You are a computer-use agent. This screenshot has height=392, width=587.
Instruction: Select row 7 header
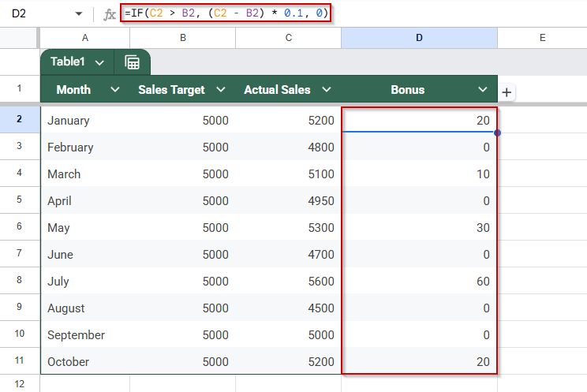pyautogui.click(x=19, y=253)
